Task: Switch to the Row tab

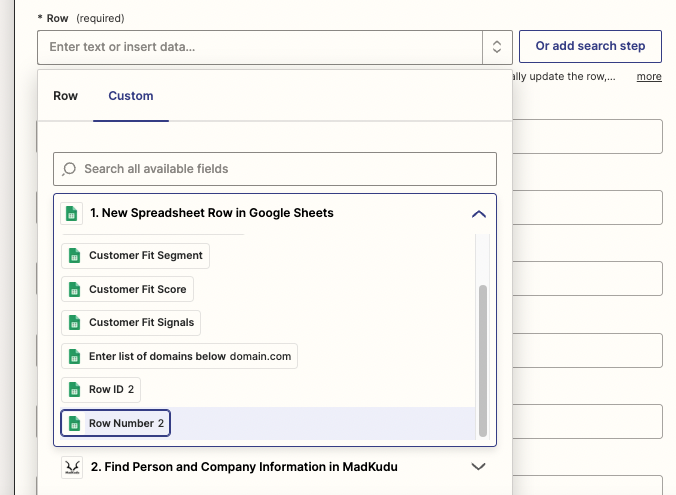Action: click(x=66, y=96)
